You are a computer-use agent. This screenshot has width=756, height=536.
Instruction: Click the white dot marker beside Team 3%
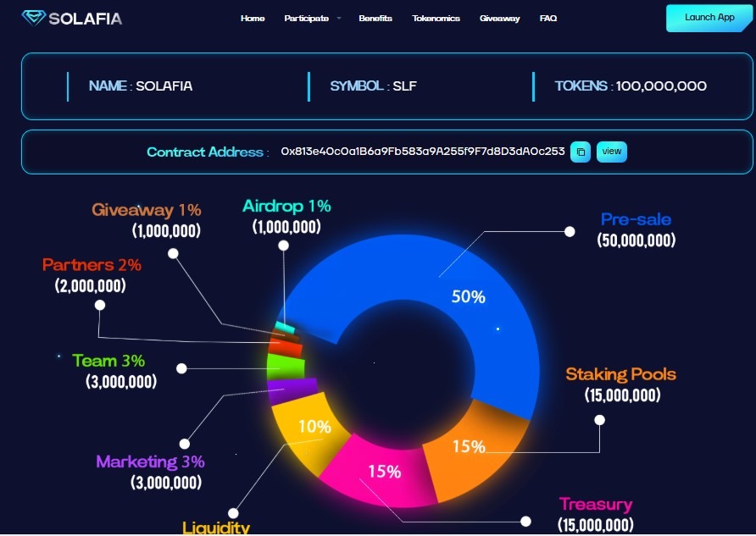[x=181, y=368]
